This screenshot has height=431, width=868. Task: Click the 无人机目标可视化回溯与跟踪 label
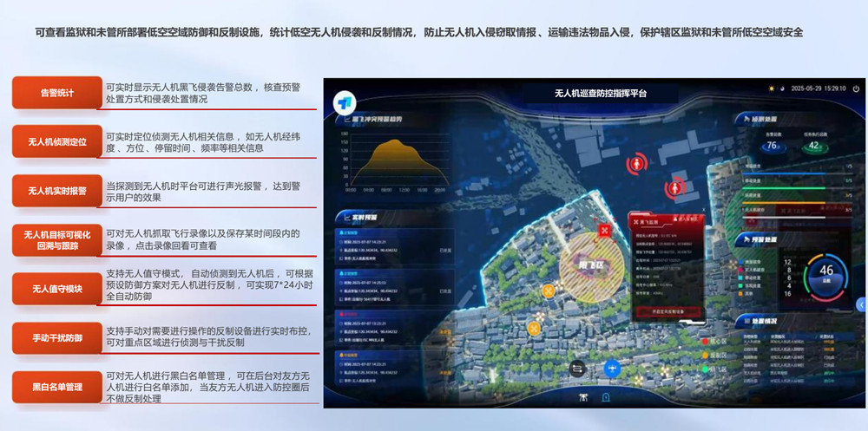[x=57, y=240]
